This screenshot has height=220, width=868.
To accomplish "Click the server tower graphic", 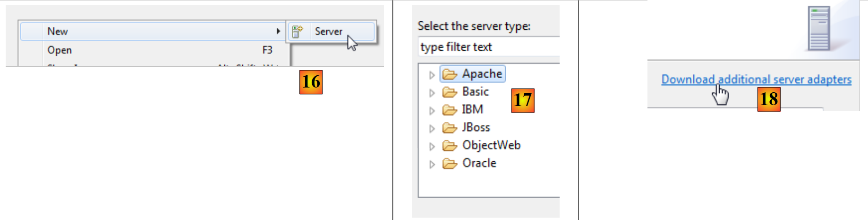I will tap(818, 28).
